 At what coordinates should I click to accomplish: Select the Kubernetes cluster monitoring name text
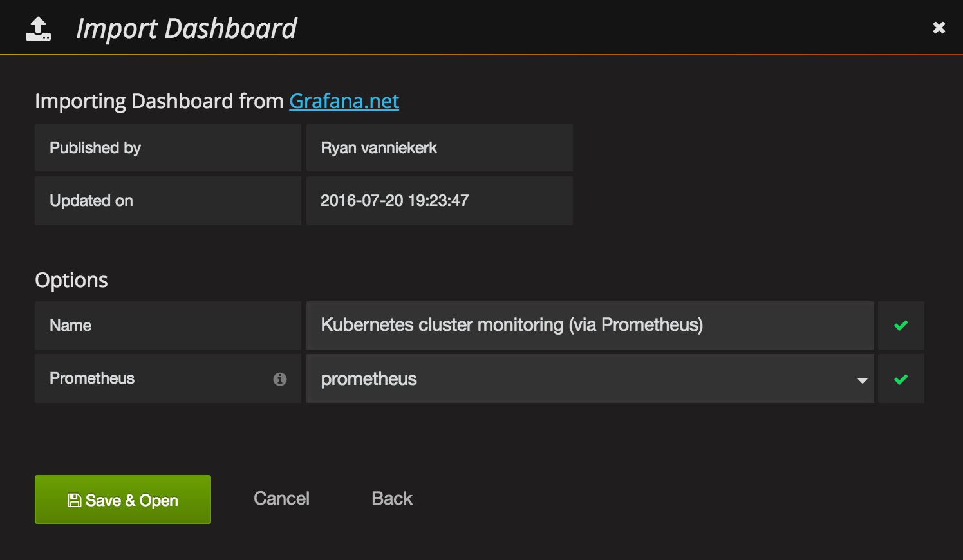coord(512,325)
